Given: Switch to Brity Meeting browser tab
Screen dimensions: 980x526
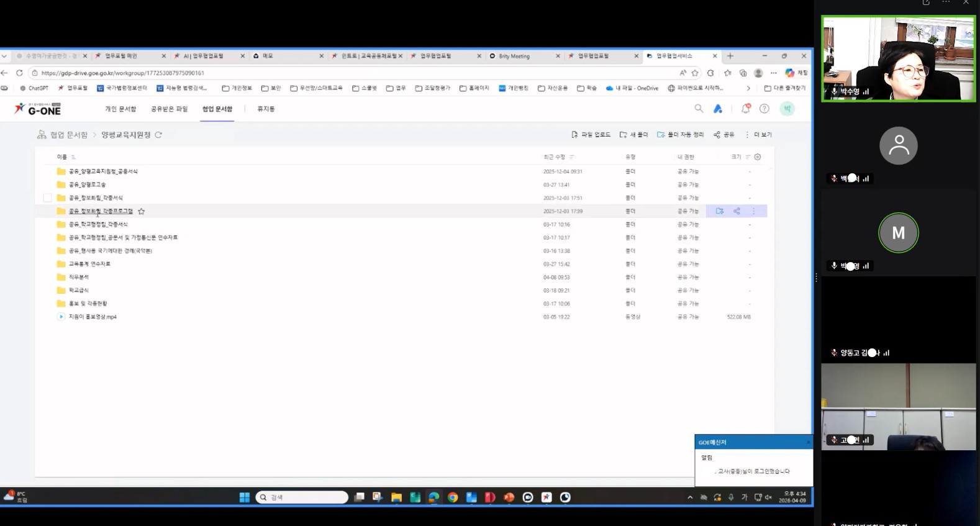Looking at the screenshot, I should pyautogui.click(x=524, y=56).
